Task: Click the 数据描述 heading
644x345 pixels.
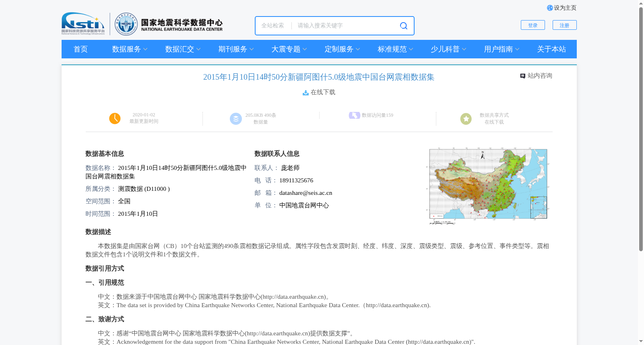Action: (x=98, y=232)
